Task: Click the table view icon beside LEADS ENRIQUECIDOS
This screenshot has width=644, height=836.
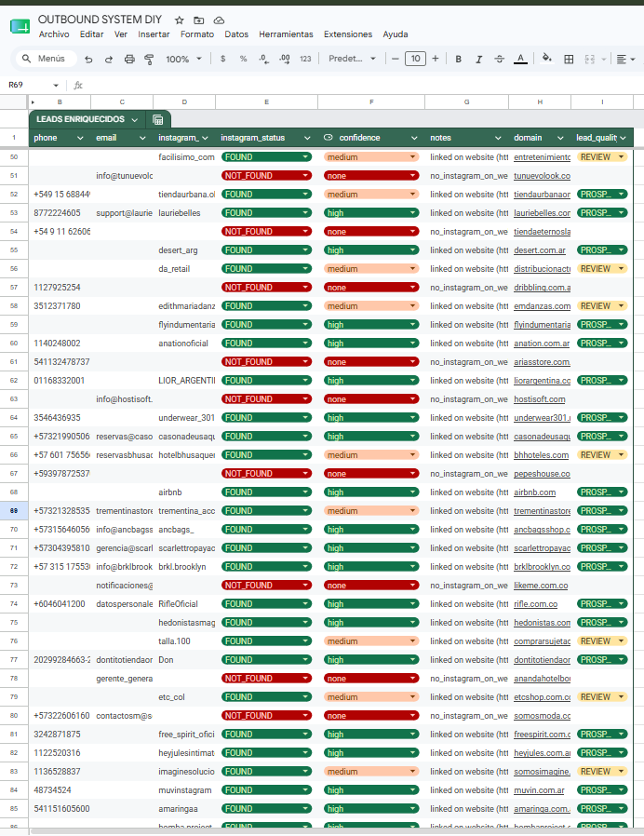Action: point(158,119)
